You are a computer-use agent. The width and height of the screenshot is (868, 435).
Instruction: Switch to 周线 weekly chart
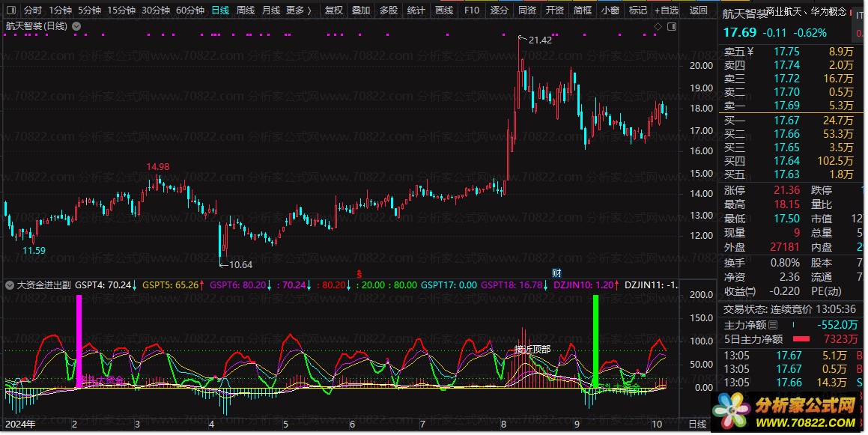pos(245,10)
